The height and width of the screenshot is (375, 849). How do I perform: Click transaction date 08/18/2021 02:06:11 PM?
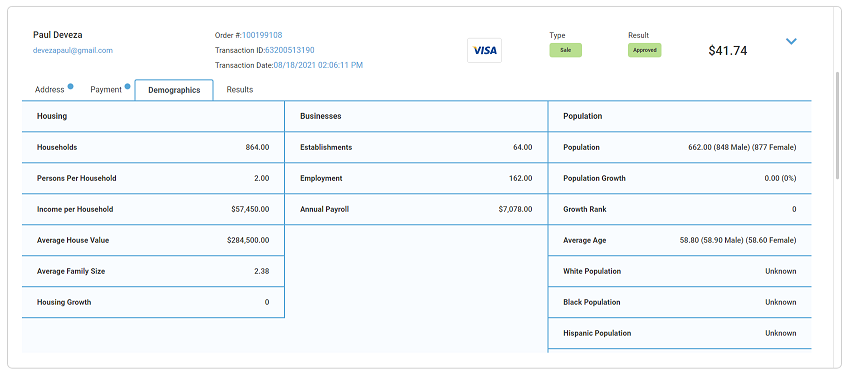tap(318, 65)
